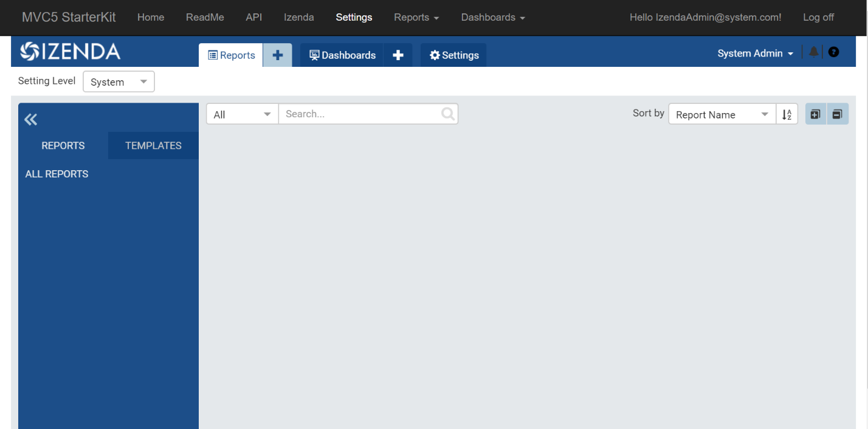Collapse the left sidebar with double chevron
Screen dimensions: 868x429
30,119
